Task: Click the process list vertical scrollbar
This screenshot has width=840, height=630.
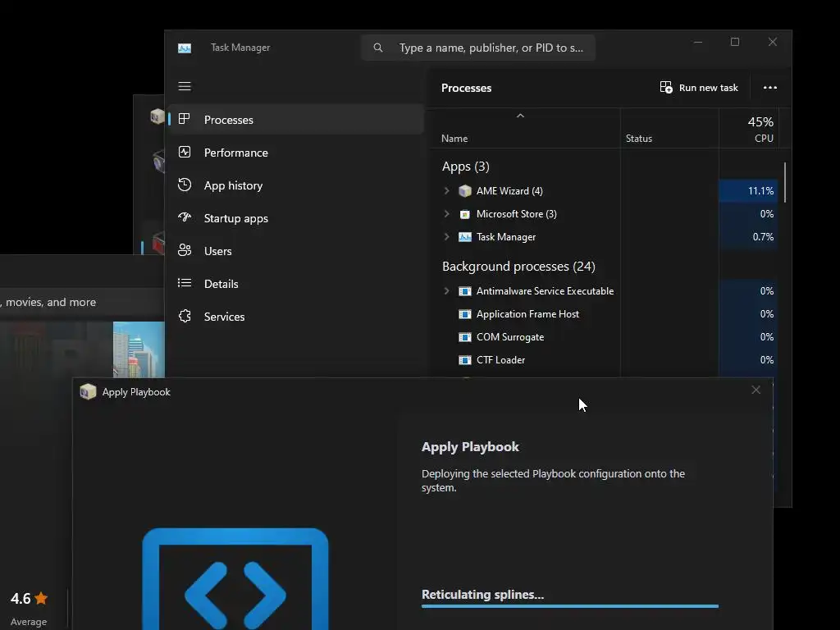Action: click(x=785, y=182)
